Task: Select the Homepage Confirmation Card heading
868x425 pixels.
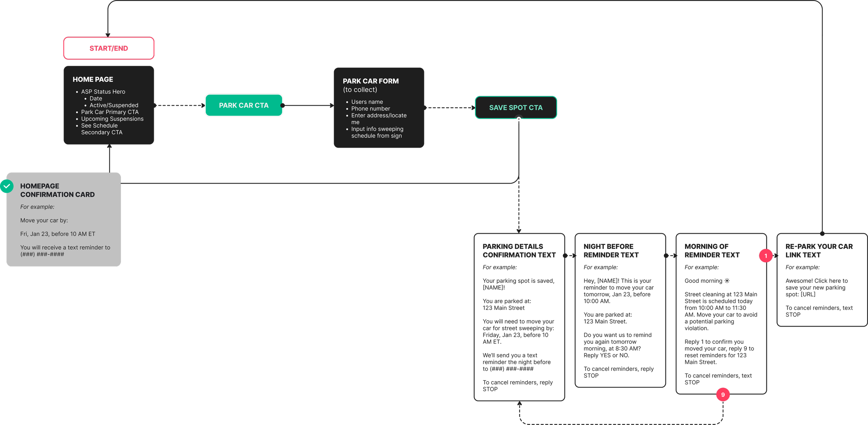Action: [x=57, y=190]
